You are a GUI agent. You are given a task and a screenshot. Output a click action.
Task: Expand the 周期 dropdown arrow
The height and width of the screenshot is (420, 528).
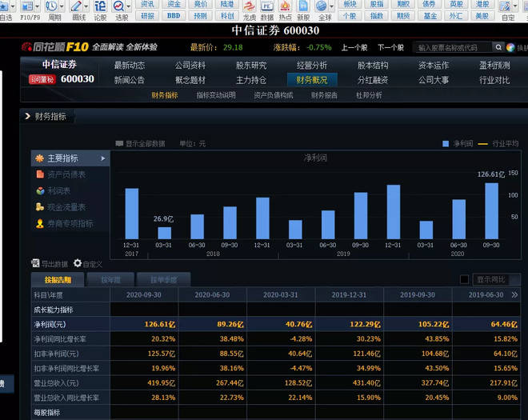[62, 6]
